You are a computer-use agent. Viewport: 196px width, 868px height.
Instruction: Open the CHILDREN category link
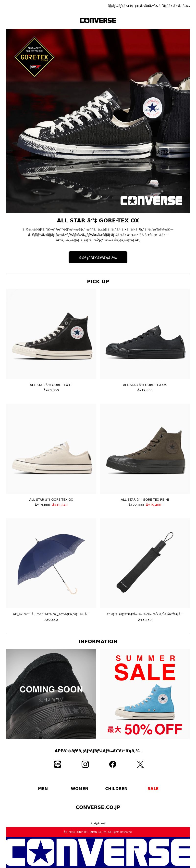(x=116, y=789)
